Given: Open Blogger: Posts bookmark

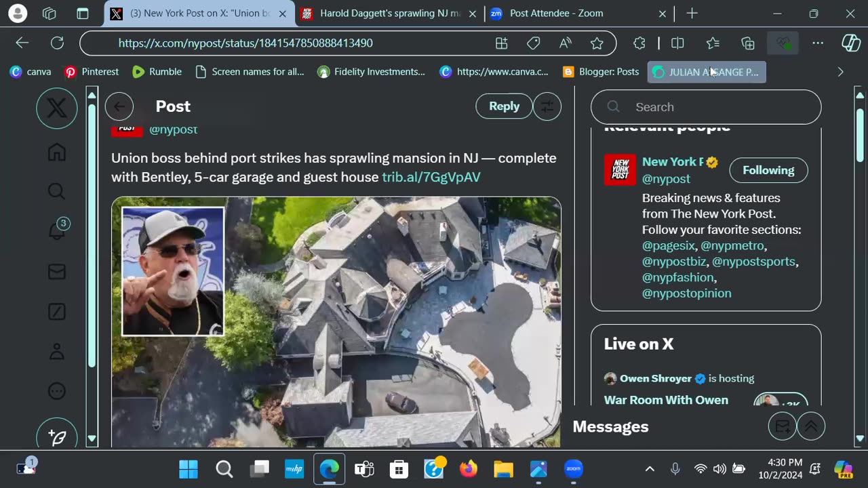Looking at the screenshot, I should [600, 72].
